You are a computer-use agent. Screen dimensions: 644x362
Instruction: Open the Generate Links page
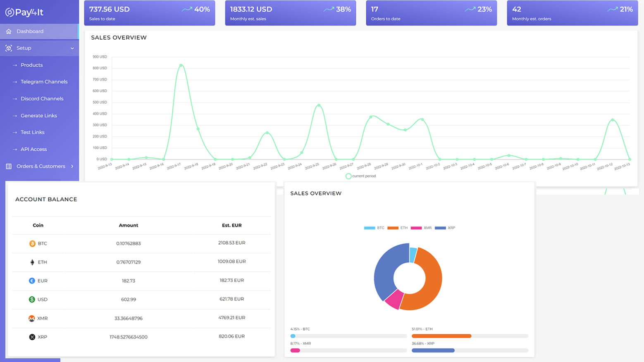pyautogui.click(x=39, y=115)
